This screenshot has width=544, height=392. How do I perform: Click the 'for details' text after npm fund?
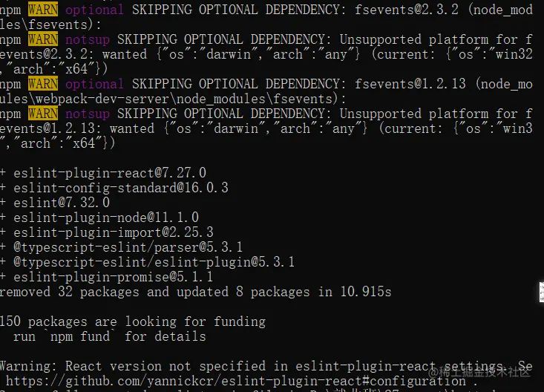tap(166, 336)
